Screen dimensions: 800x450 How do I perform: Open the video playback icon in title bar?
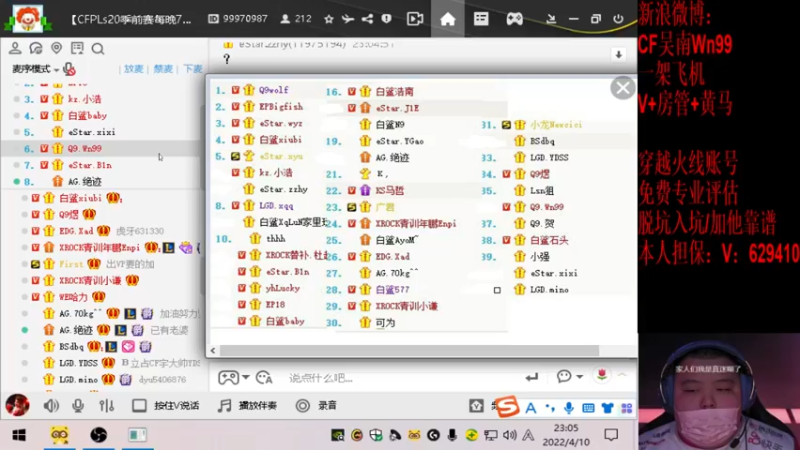[415, 19]
